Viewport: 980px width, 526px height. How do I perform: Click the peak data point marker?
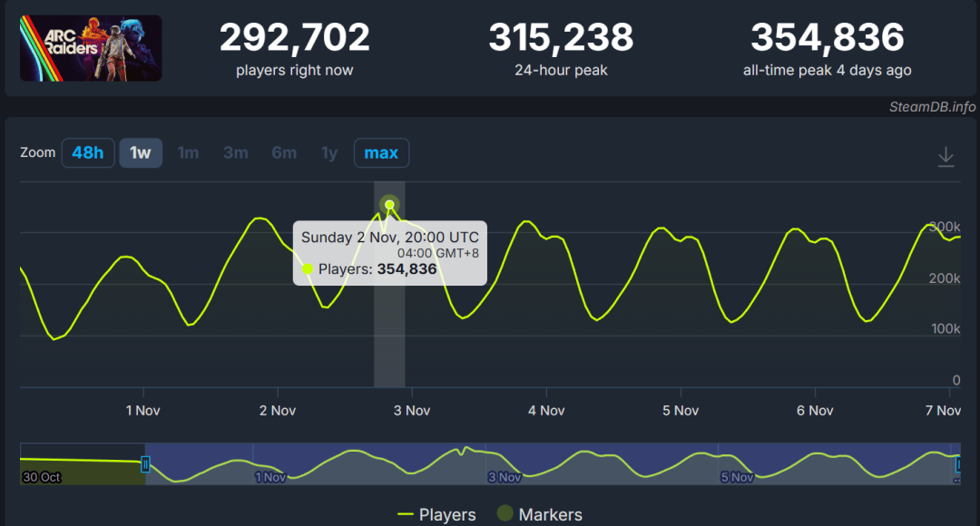coord(390,204)
